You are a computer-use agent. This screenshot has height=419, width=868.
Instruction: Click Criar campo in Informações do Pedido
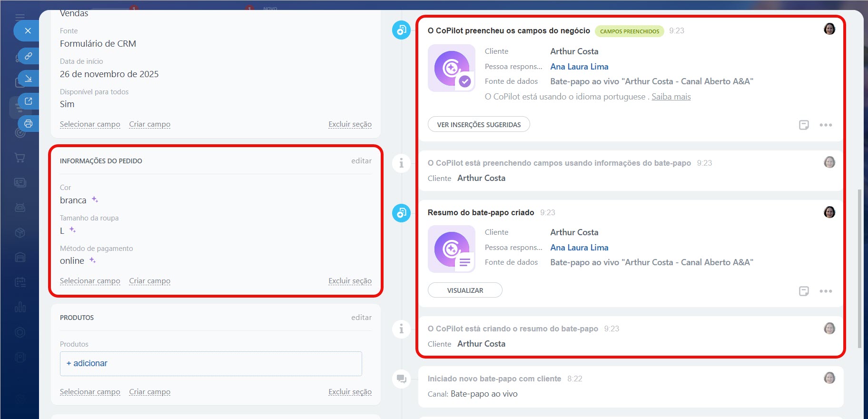coord(149,281)
